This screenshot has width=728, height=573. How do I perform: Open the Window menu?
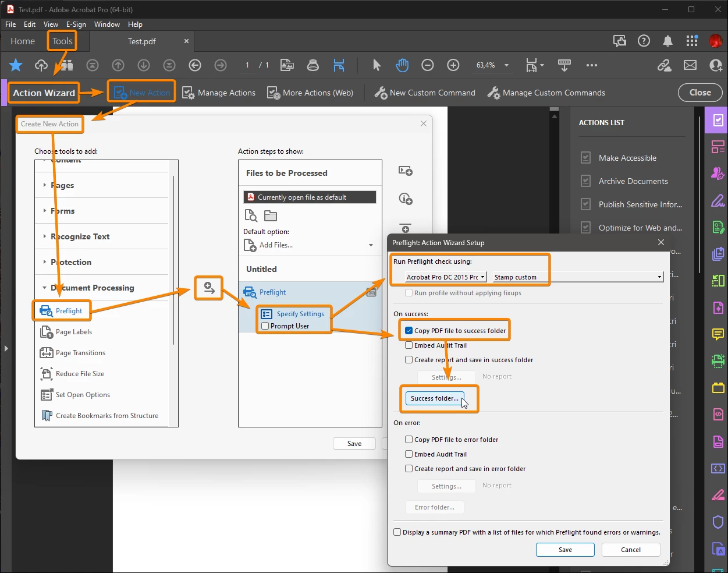pos(107,24)
